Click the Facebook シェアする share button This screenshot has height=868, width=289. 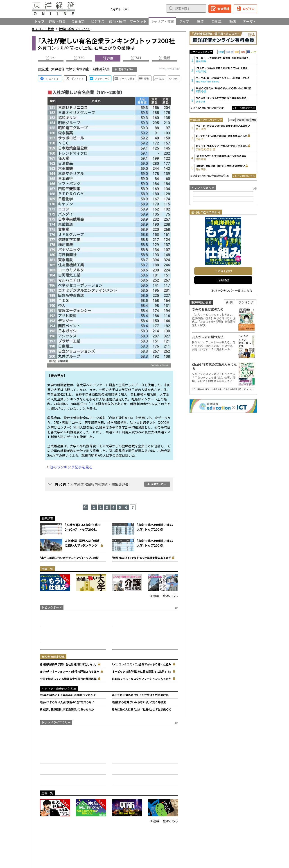pos(50,78)
